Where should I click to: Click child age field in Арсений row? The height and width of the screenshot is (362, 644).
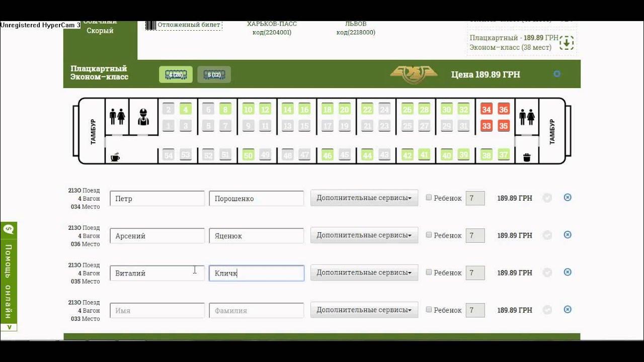click(475, 235)
